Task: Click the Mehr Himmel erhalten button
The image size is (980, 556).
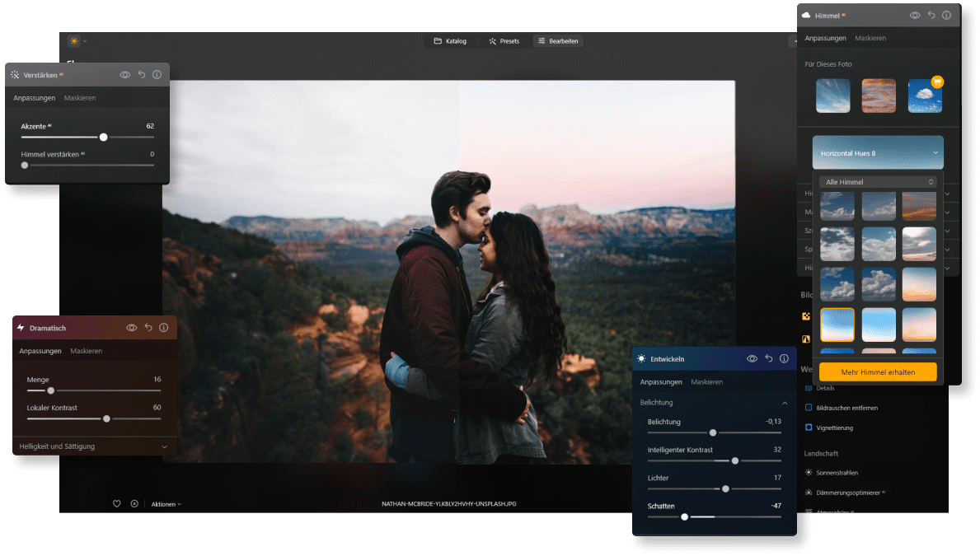Action: tap(877, 372)
